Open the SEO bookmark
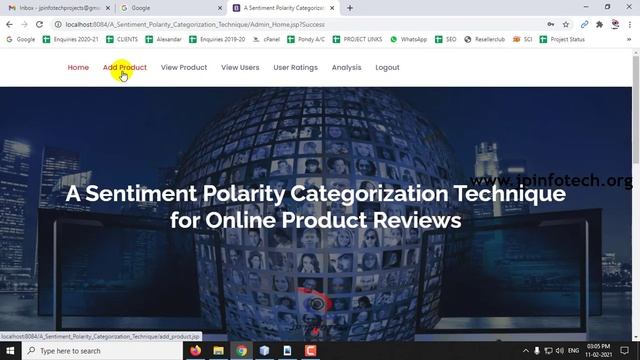The width and height of the screenshot is (640, 360). coord(446,39)
